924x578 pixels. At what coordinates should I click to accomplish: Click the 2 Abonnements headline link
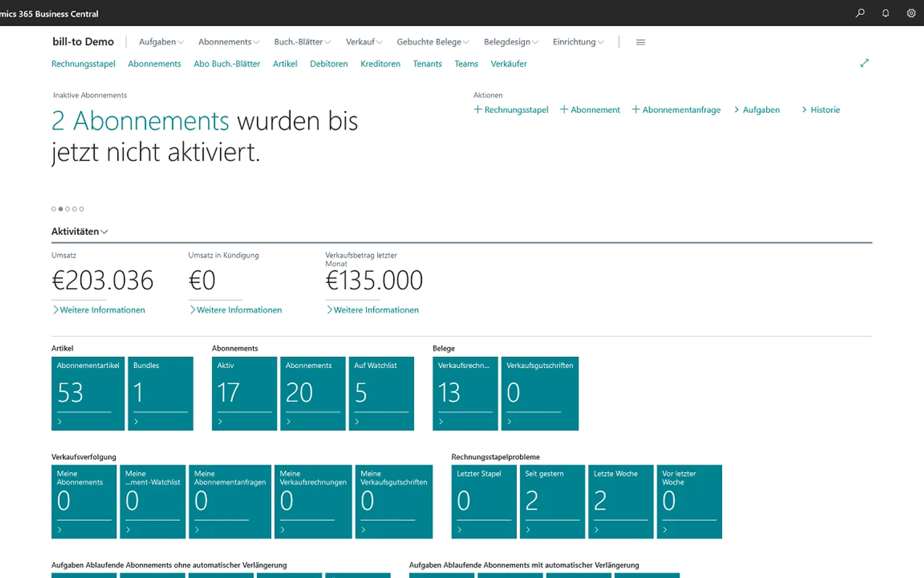140,121
